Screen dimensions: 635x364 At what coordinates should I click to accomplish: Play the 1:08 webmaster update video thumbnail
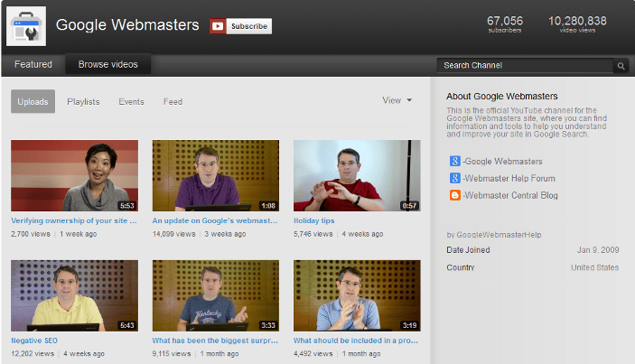[216, 176]
